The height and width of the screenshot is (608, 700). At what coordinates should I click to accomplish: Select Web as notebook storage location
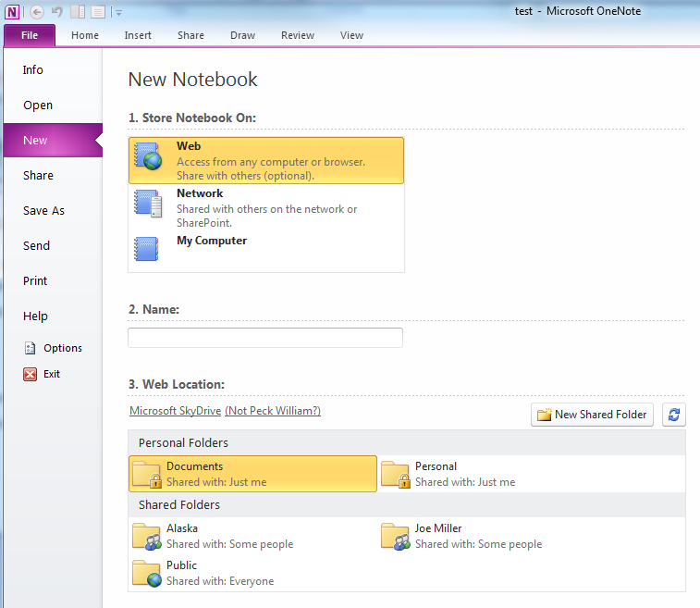coord(266,160)
